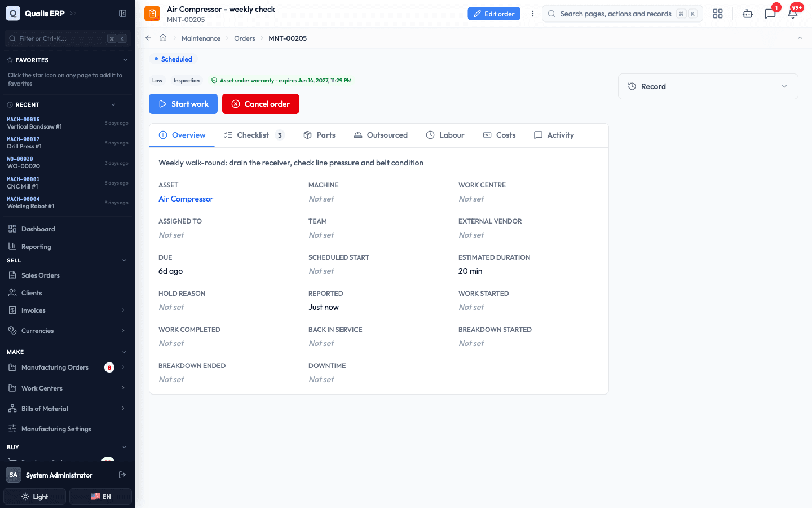Switch to the Costs tab
Viewport: 812px width, 508px height.
pos(499,135)
